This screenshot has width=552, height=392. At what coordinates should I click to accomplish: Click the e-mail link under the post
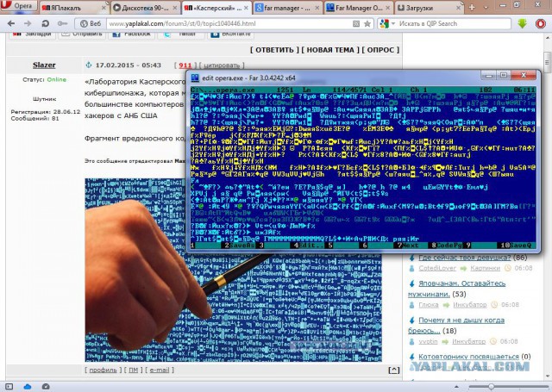[160, 370]
